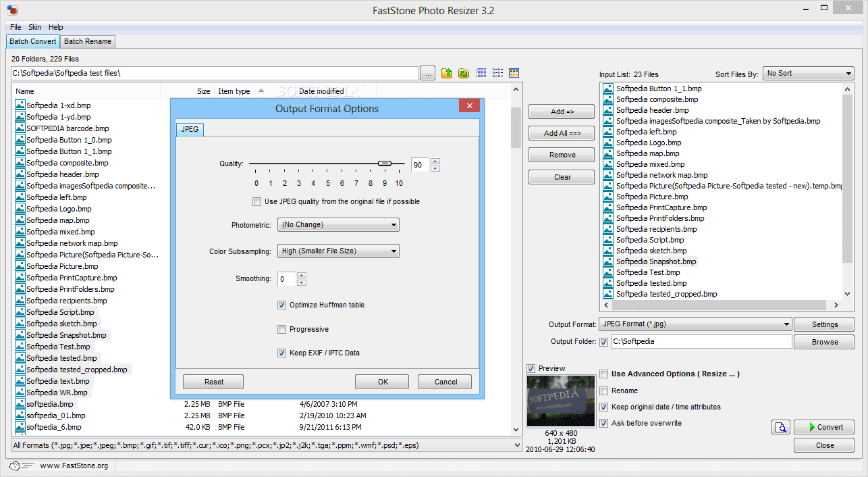
Task: Go up one folder level icon
Action: coord(447,73)
